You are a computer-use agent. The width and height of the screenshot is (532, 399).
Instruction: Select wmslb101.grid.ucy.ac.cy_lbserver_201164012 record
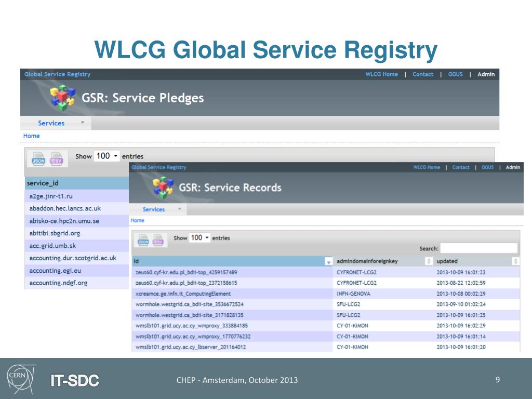(x=326, y=347)
